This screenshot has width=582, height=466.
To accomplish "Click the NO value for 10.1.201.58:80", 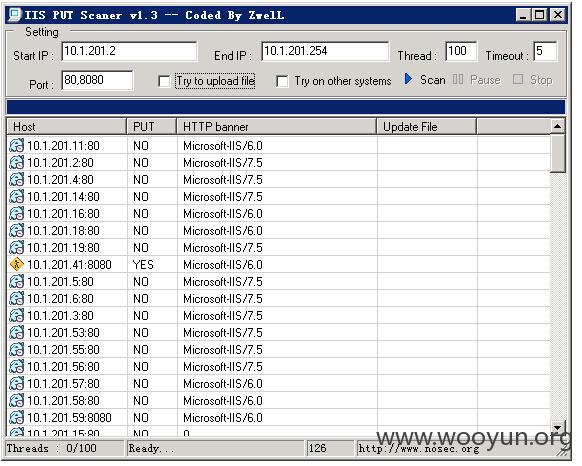I will click(141, 401).
